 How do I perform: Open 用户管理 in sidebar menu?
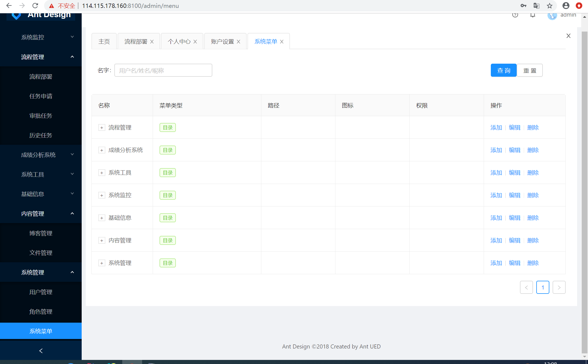[x=41, y=292]
